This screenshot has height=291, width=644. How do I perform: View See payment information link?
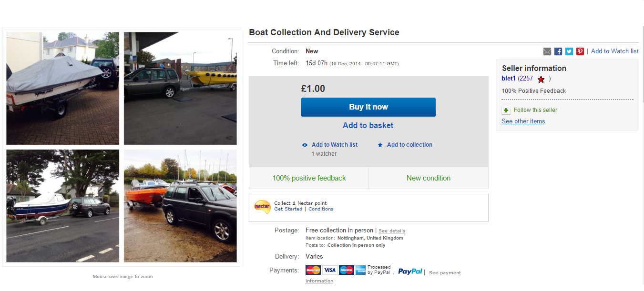click(445, 273)
